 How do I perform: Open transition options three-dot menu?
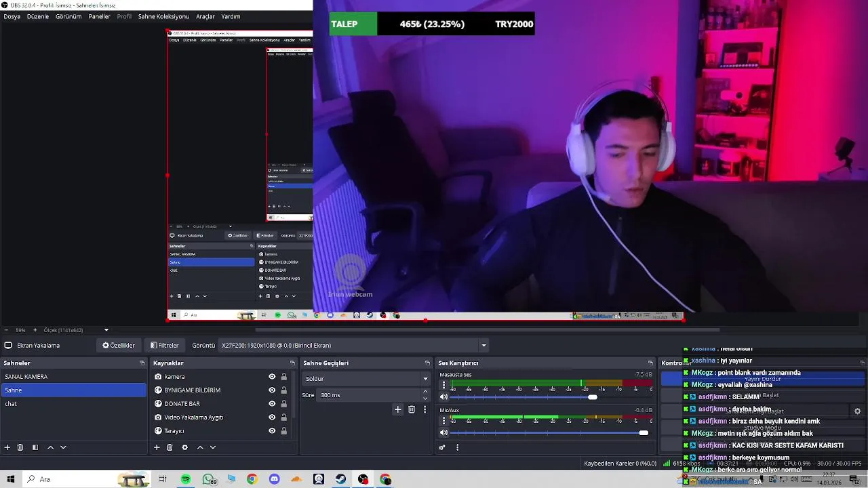coord(425,409)
